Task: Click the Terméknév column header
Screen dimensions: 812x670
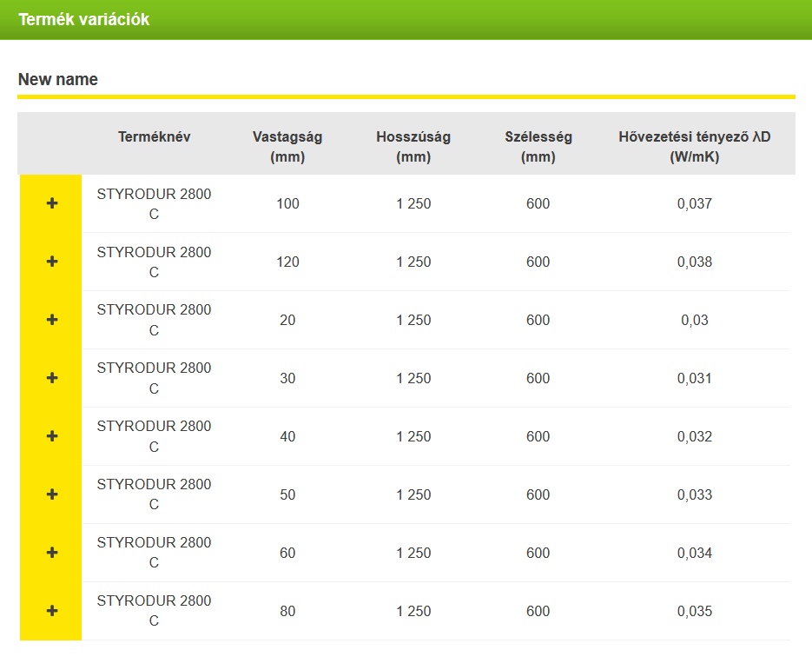Action: pos(155,136)
